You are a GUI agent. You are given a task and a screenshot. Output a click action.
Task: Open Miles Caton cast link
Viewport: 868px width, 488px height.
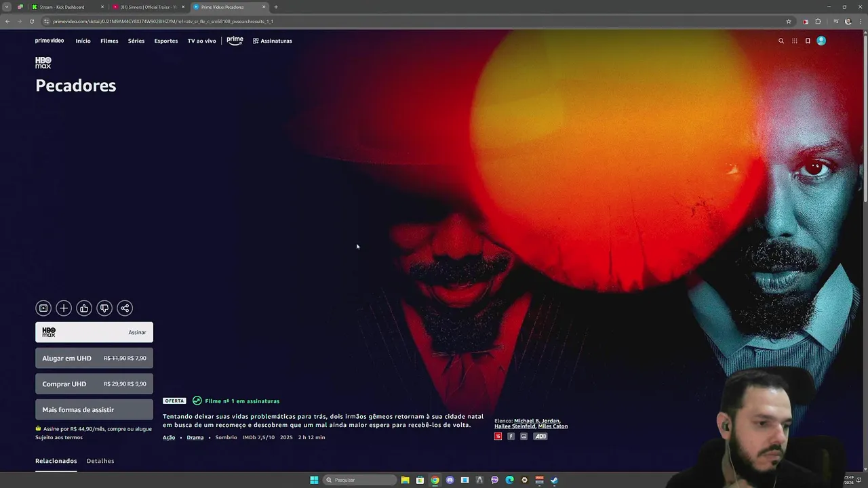point(553,426)
